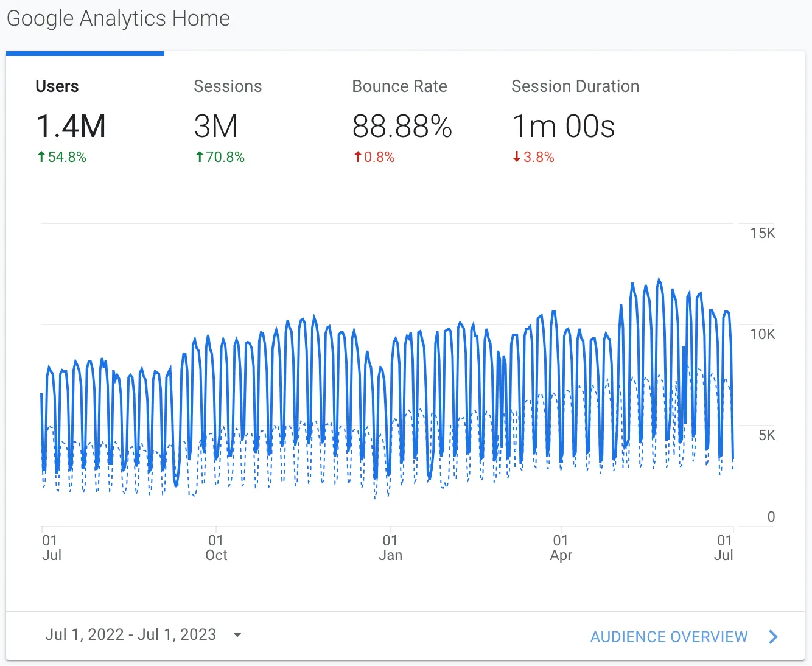Click the 1.4M users value
812x666 pixels.
[x=71, y=127]
